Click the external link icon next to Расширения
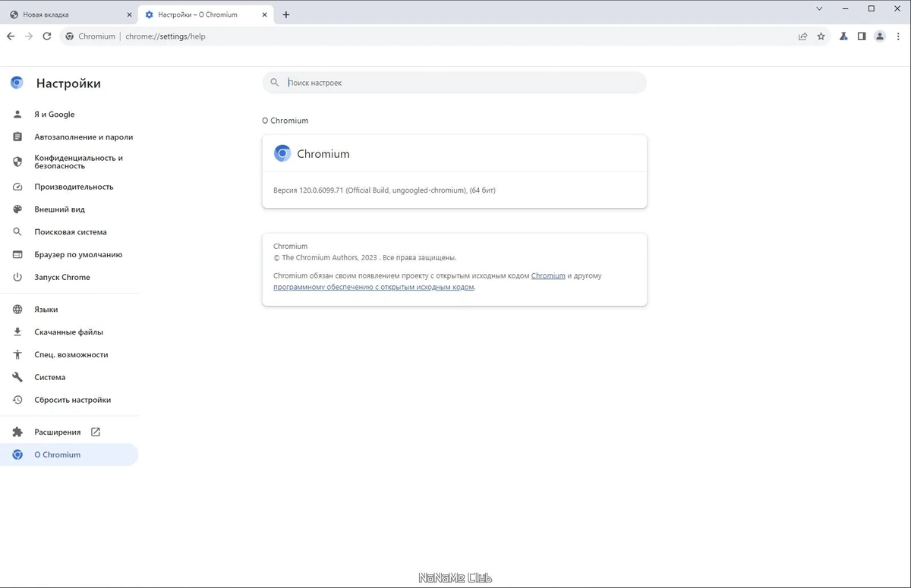Viewport: 911px width, 588px height. click(x=96, y=432)
